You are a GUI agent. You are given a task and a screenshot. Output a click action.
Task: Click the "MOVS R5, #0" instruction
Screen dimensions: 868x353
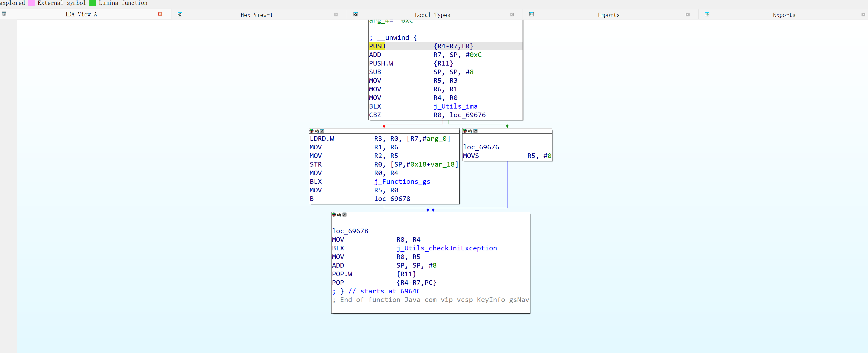507,156
